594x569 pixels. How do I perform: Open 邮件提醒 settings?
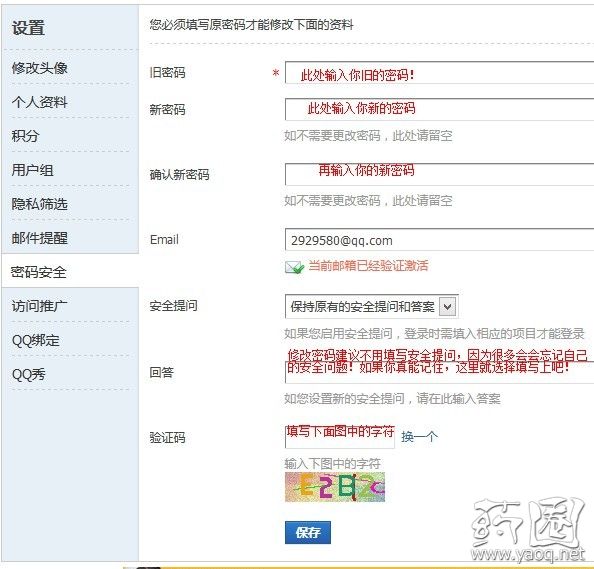39,238
